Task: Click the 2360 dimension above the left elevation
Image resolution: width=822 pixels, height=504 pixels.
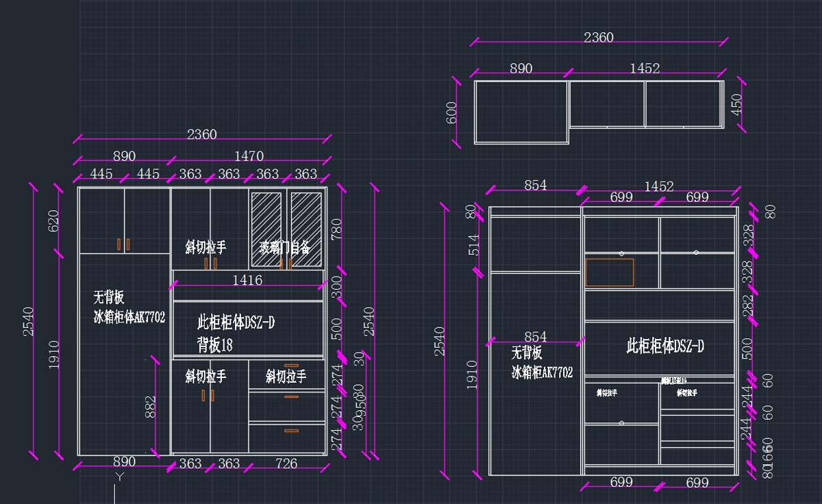Action: click(x=202, y=134)
